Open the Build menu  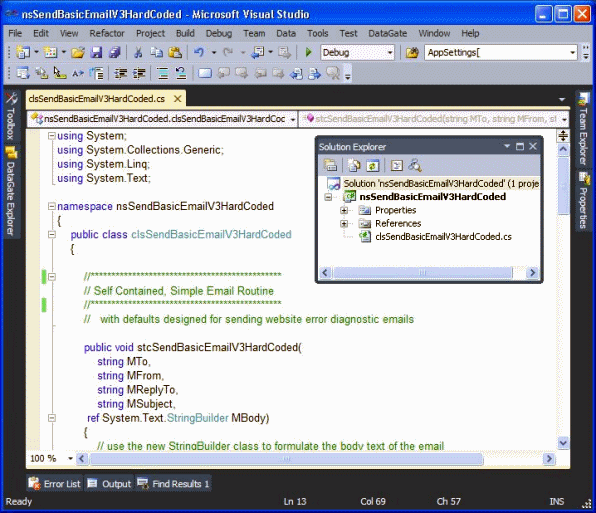coord(185,33)
